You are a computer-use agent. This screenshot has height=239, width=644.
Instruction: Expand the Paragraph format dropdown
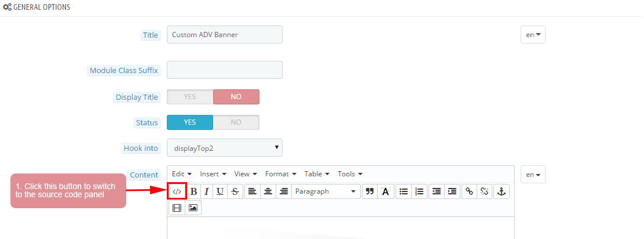(x=325, y=191)
